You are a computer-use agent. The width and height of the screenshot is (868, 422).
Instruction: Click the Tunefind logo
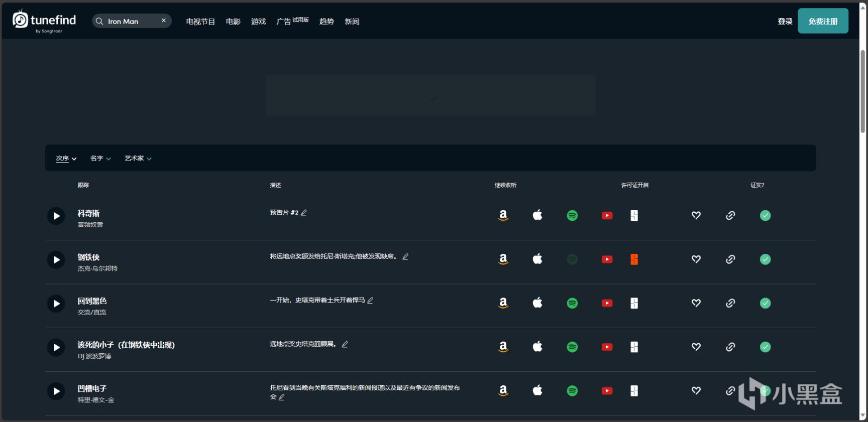pyautogui.click(x=44, y=21)
